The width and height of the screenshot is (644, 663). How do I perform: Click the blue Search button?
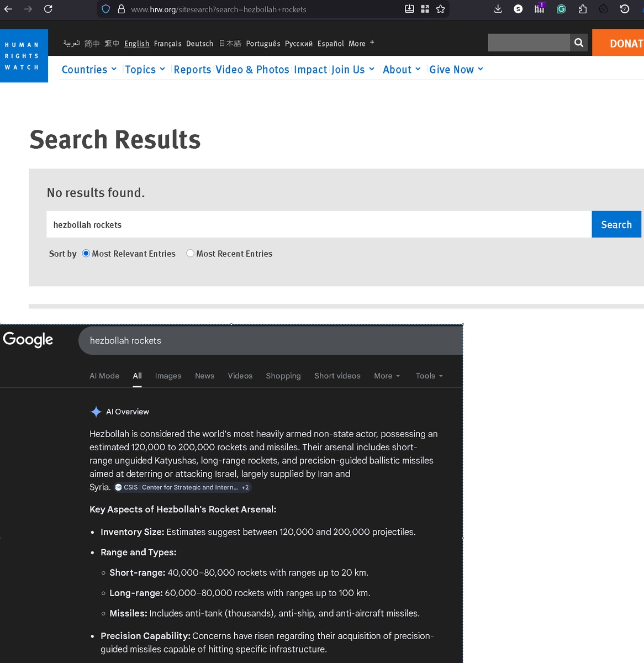click(x=616, y=224)
